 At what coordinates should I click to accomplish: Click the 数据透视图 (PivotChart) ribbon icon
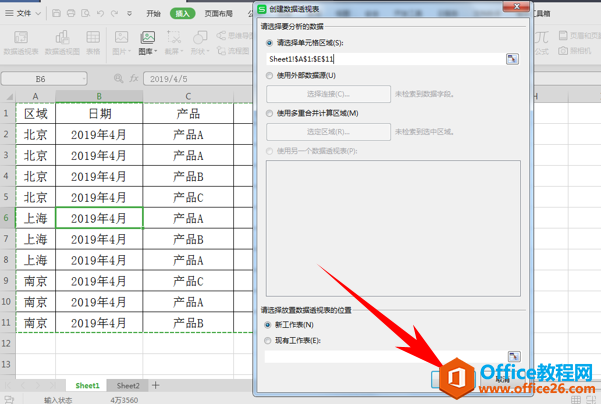63,41
